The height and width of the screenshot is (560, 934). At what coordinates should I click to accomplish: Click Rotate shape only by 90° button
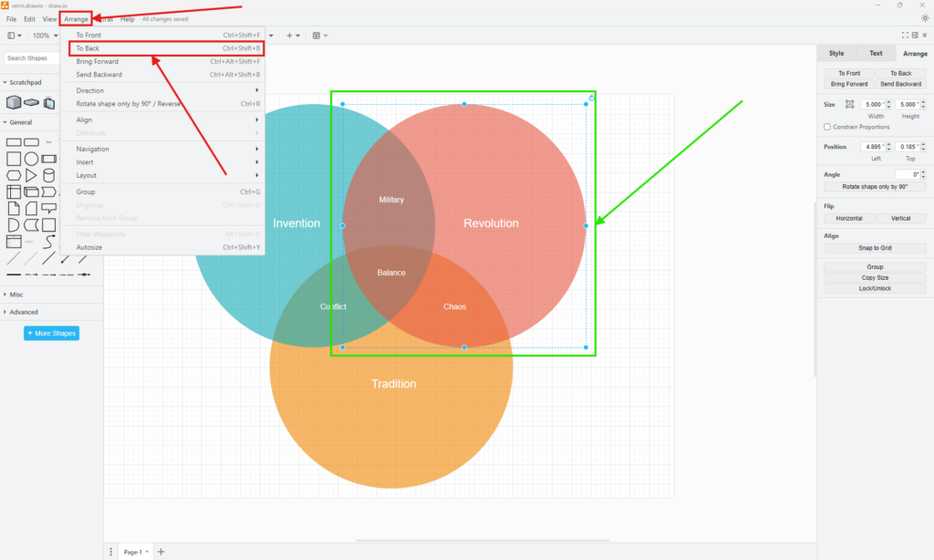click(875, 186)
